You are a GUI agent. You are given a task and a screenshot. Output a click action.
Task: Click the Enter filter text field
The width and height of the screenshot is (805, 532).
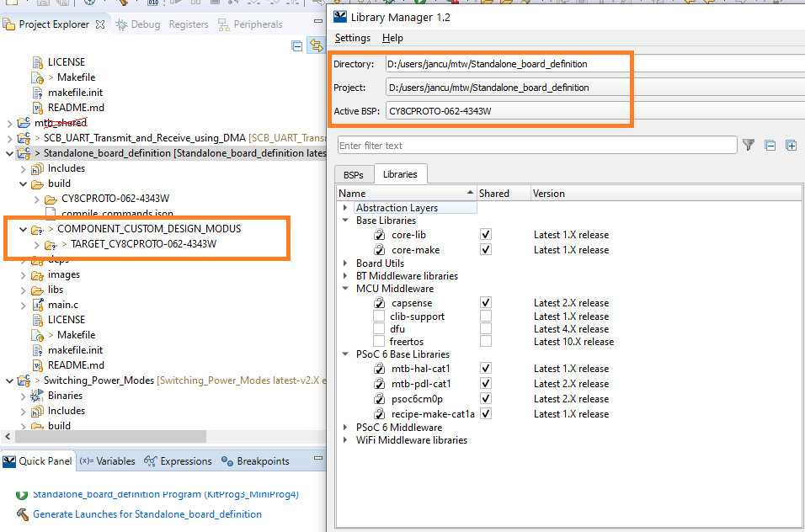[x=536, y=146]
